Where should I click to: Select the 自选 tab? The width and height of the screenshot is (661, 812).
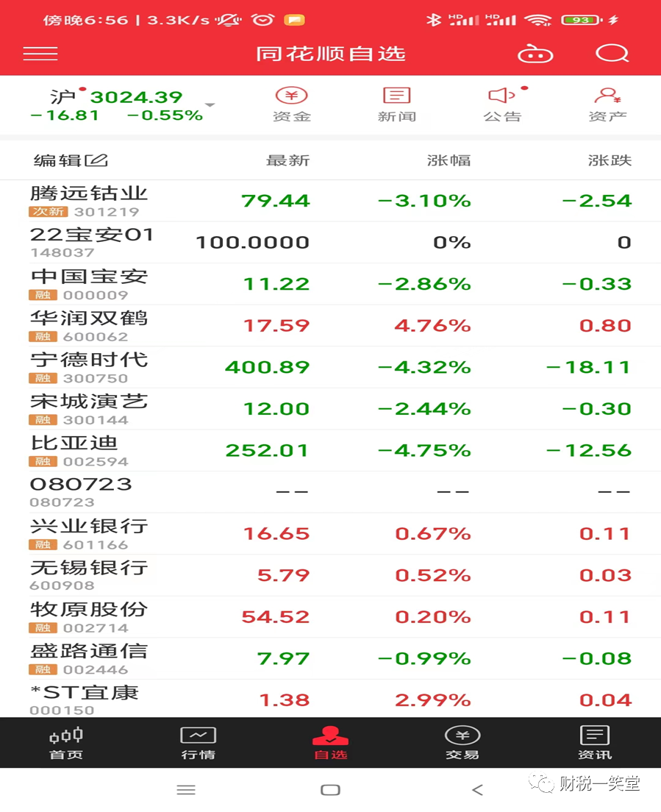(330, 743)
